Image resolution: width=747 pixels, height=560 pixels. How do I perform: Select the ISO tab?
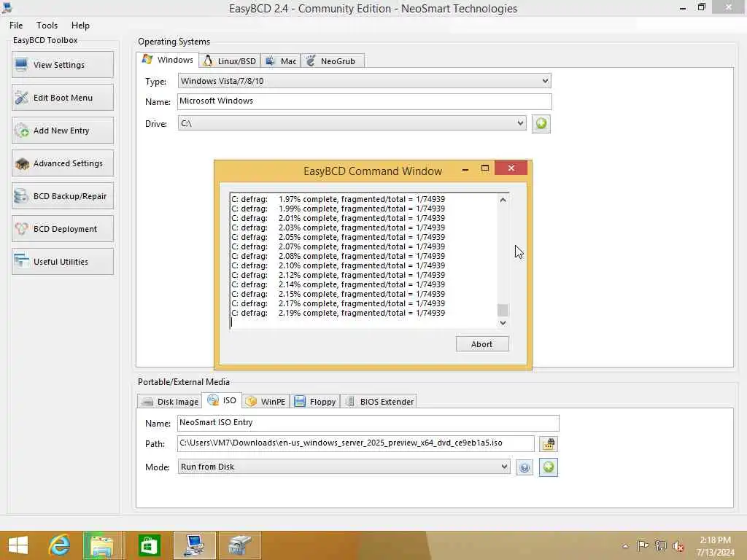pyautogui.click(x=222, y=400)
